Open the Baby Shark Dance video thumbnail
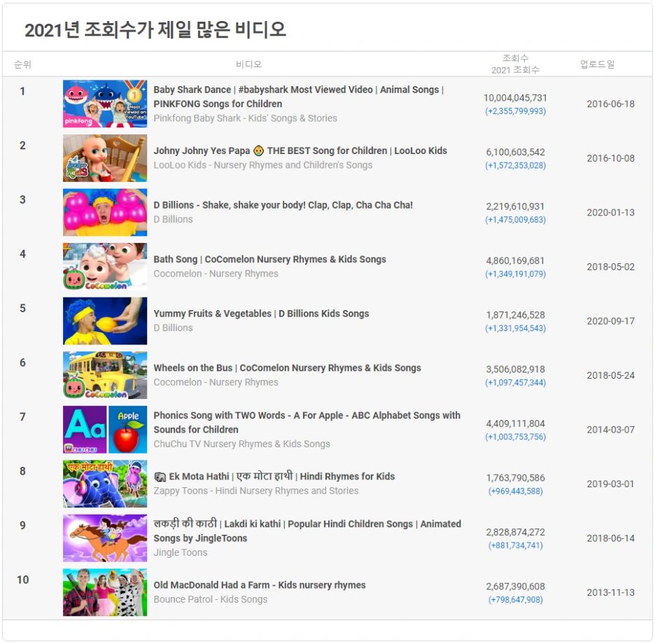Image resolution: width=655 pixels, height=644 pixels. coord(105,104)
